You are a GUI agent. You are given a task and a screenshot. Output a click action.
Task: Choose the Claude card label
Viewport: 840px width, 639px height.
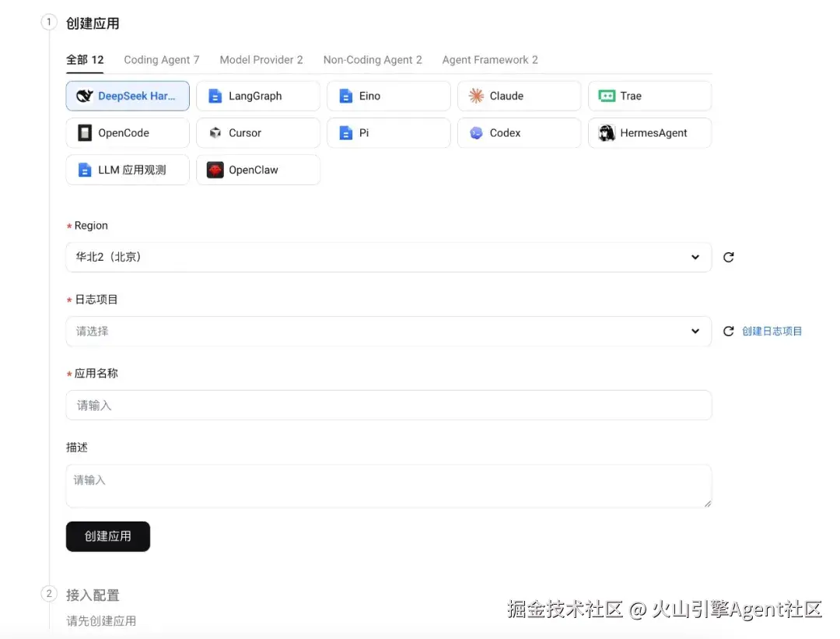click(506, 96)
